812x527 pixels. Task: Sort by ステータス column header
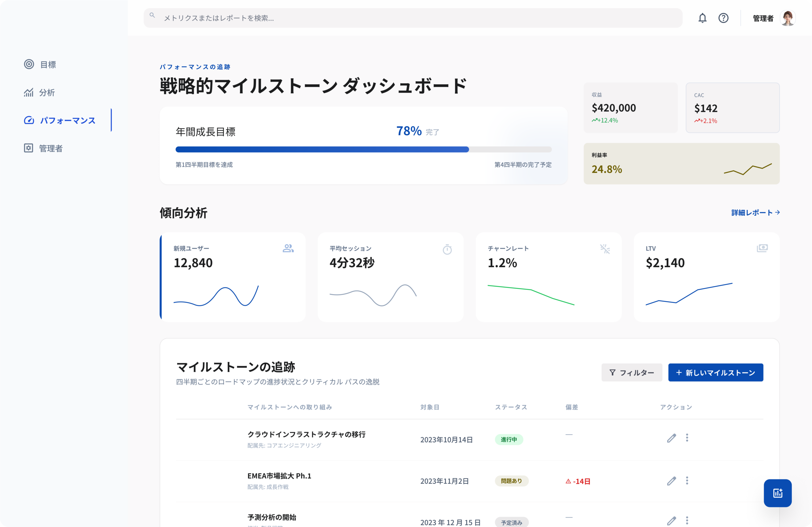coord(511,407)
